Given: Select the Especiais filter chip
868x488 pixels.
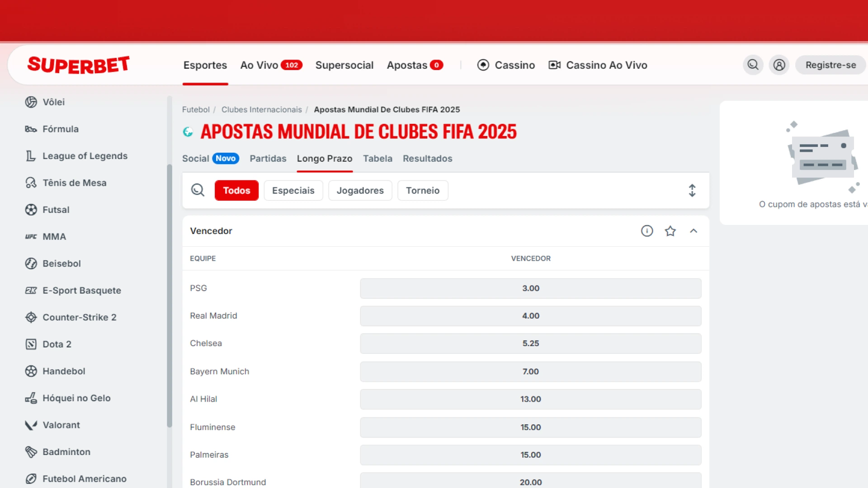Looking at the screenshot, I should 293,190.
